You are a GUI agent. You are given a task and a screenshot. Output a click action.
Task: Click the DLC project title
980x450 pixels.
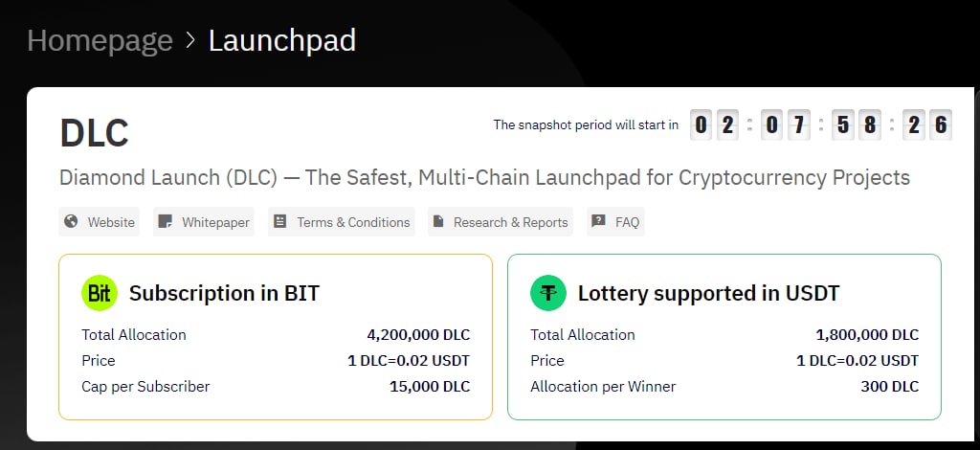pos(94,134)
